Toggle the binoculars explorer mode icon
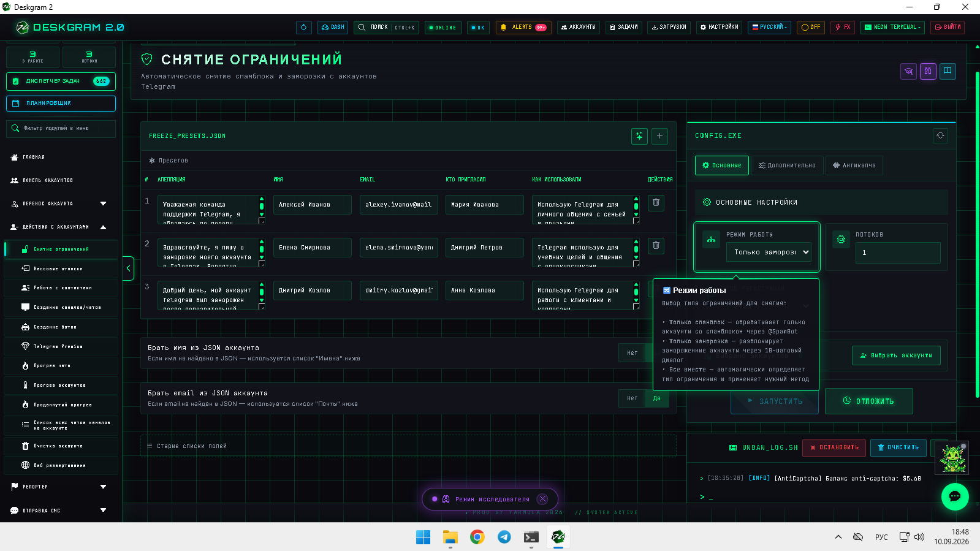The height and width of the screenshot is (551, 980). [x=928, y=71]
